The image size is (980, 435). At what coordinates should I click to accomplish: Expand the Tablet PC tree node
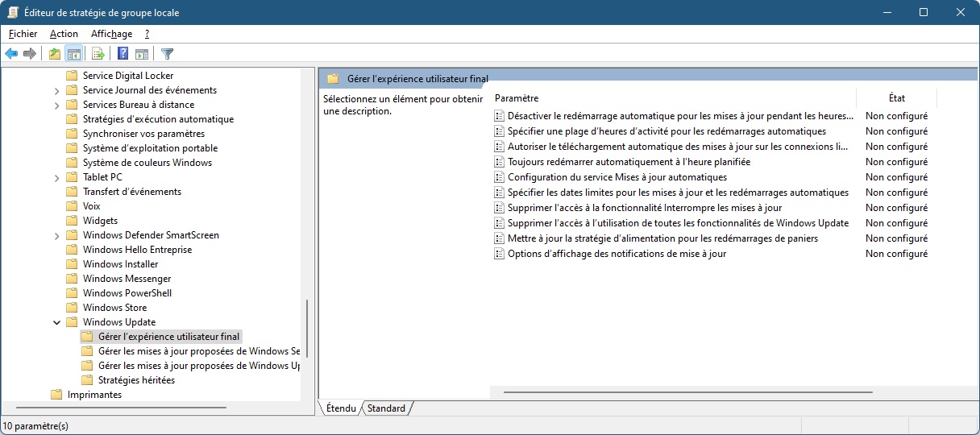click(56, 177)
